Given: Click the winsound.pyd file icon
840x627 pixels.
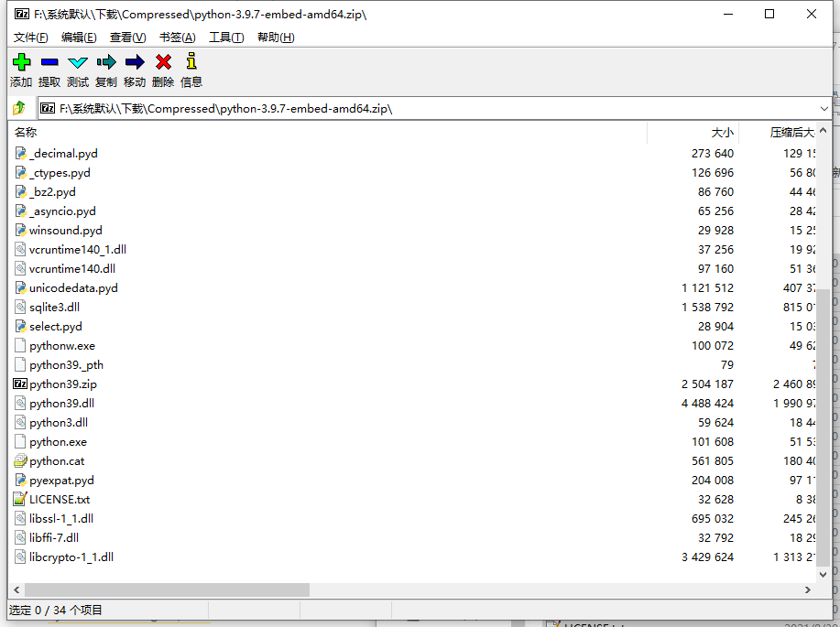Looking at the screenshot, I should click(x=20, y=231).
